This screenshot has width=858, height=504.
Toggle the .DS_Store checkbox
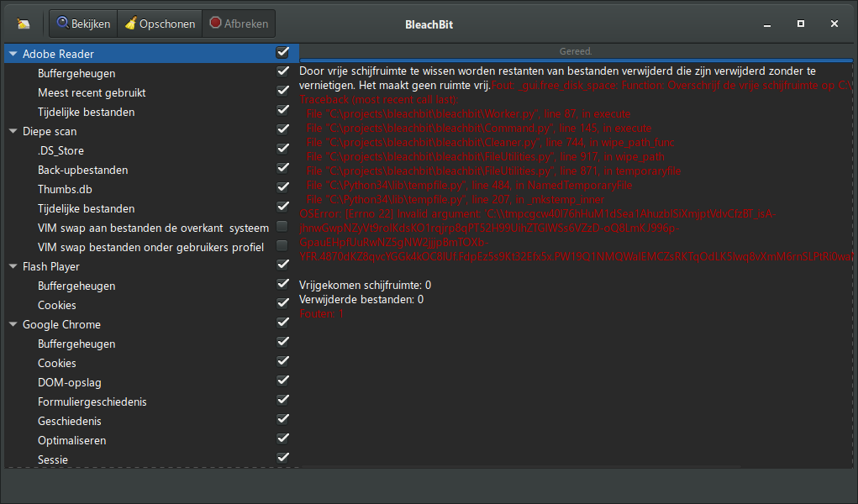(x=282, y=149)
